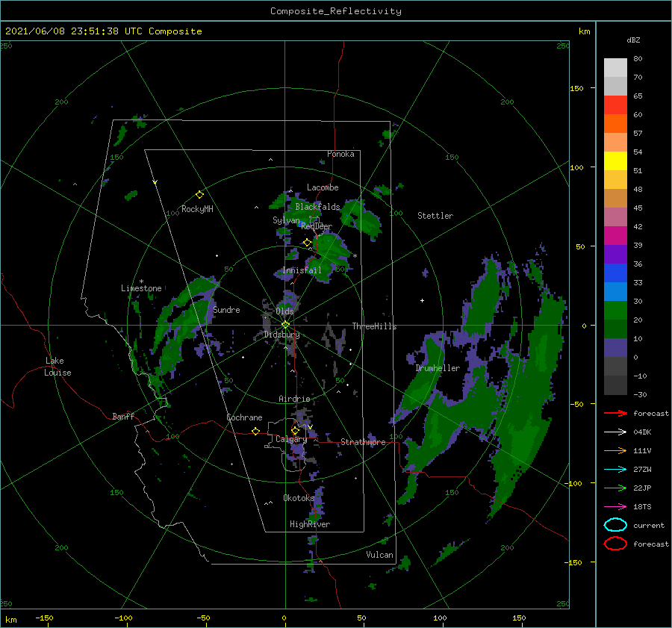Click the 'Didsbury' city label
The width and height of the screenshot is (672, 628).
click(281, 335)
